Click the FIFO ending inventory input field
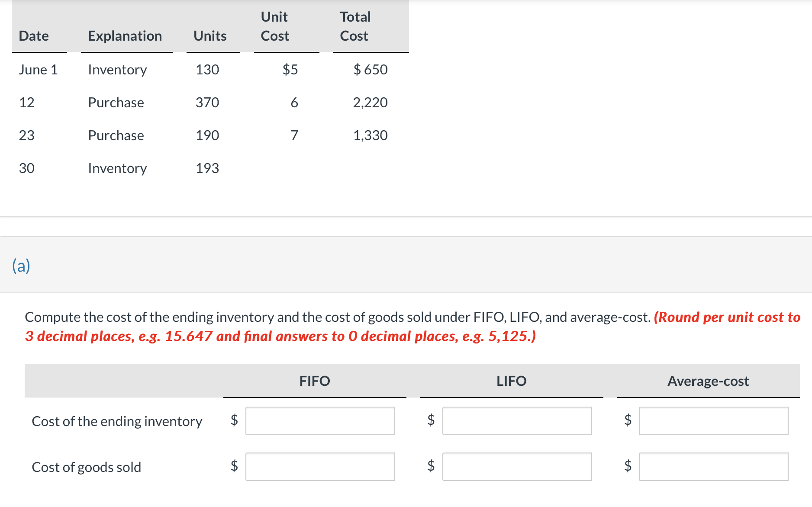This screenshot has height=507, width=812. click(320, 421)
